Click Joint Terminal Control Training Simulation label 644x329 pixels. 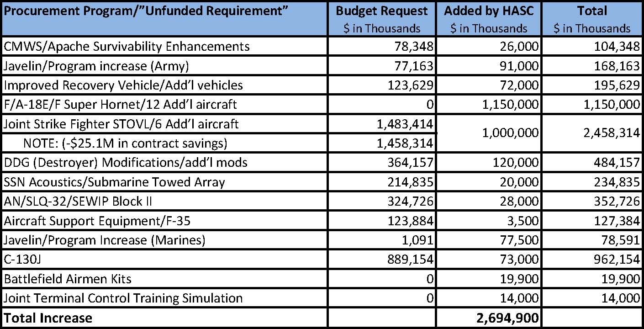click(123, 298)
